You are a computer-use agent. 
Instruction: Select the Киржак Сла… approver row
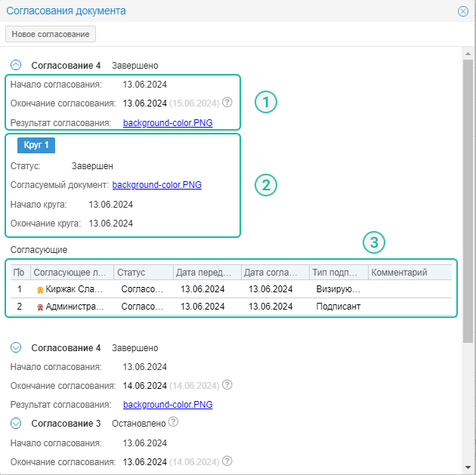click(231, 289)
